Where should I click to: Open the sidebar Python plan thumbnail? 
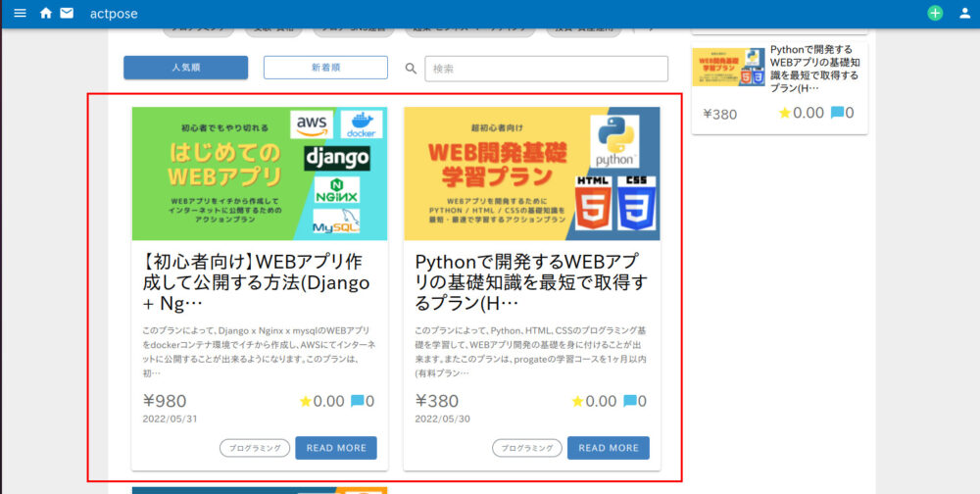point(729,67)
